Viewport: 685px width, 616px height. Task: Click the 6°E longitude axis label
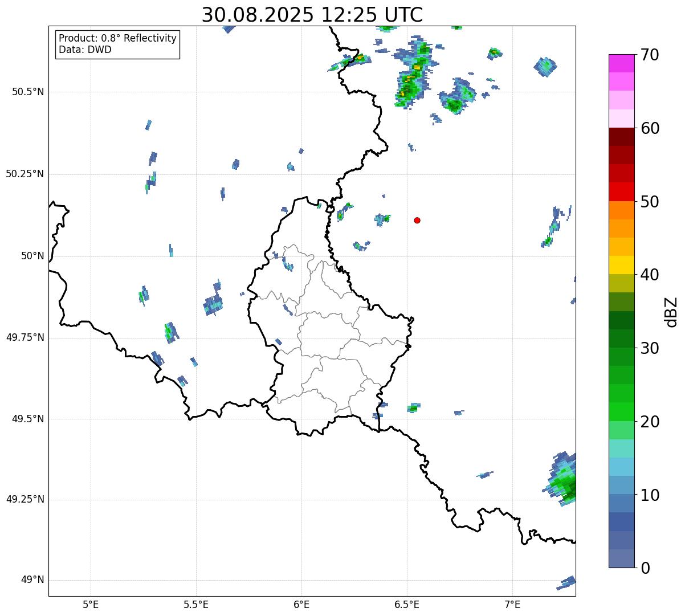point(301,603)
